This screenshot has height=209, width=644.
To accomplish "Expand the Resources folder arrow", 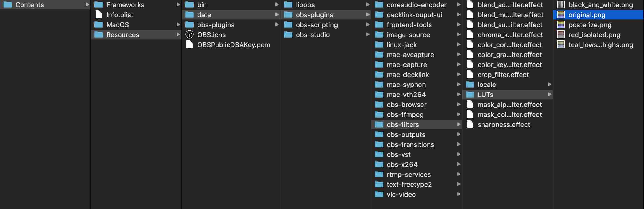I will 178,35.
